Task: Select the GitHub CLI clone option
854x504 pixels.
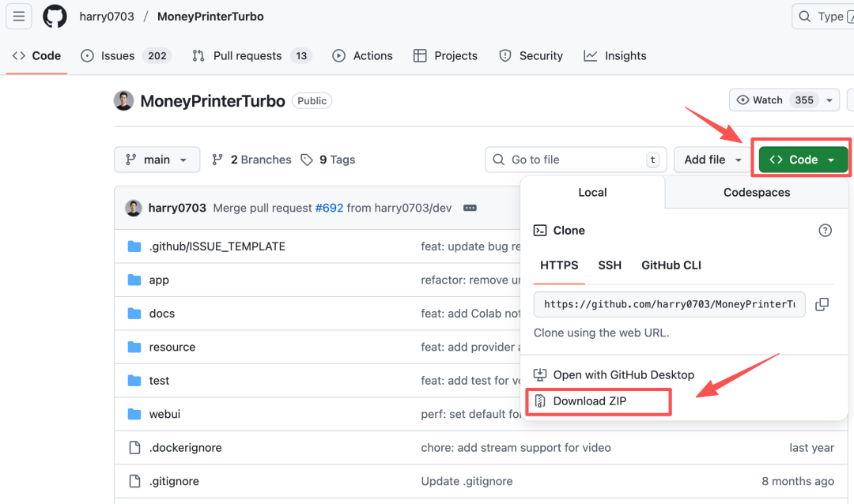Action: coord(671,265)
